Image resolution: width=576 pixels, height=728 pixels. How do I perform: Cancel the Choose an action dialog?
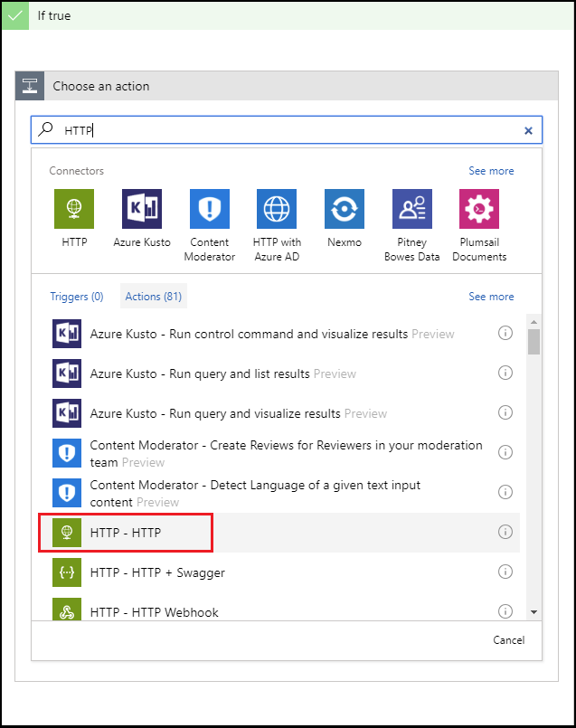[508, 640]
